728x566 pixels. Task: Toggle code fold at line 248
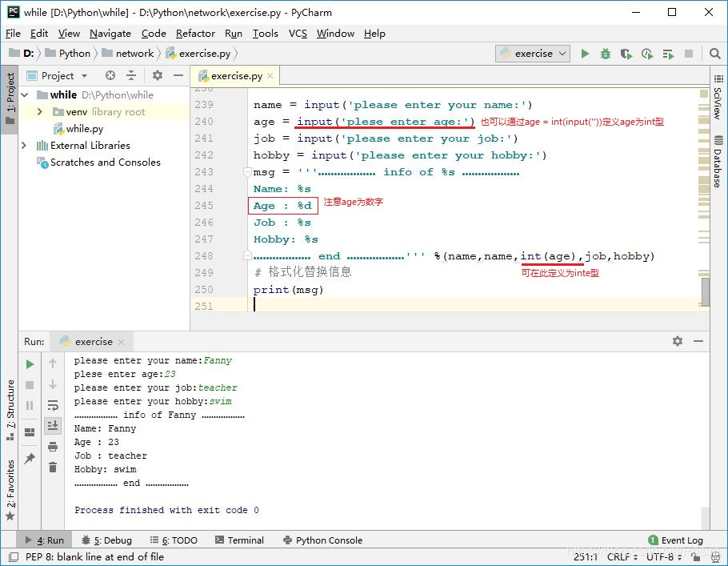(247, 255)
